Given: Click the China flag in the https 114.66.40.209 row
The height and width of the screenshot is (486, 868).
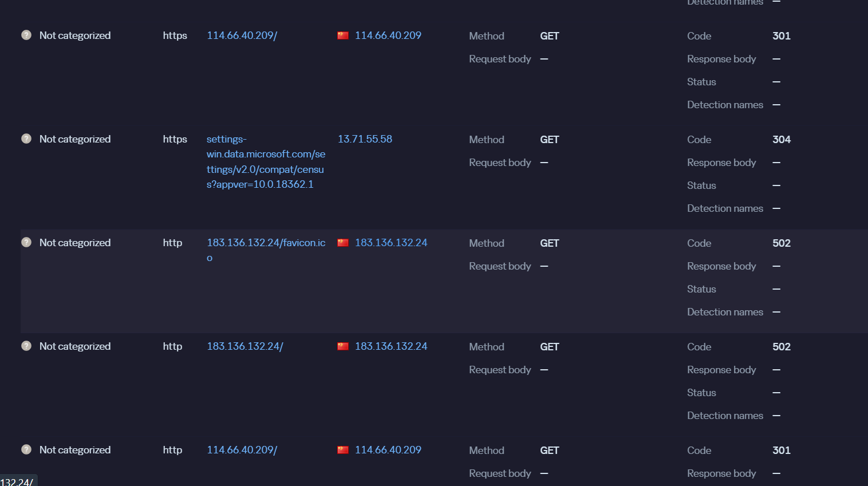Looking at the screenshot, I should 343,35.
